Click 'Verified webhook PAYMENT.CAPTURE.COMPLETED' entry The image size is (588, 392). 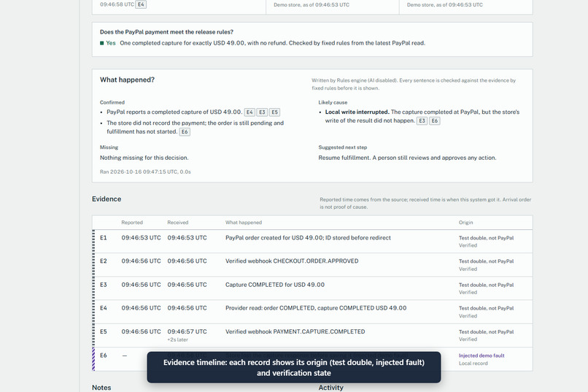coord(295,331)
